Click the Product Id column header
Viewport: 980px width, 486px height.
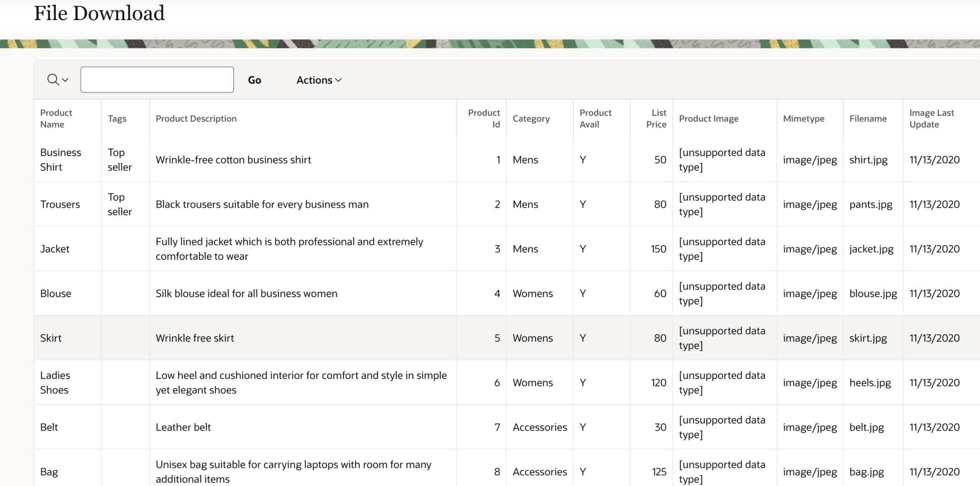484,118
